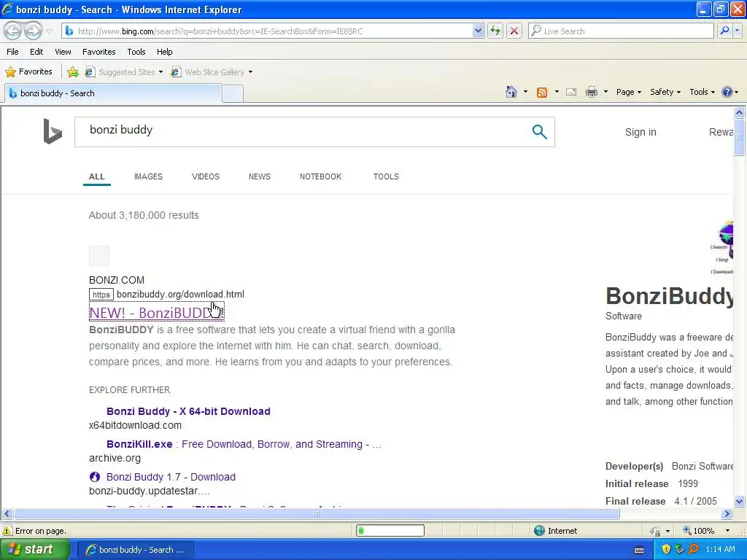Click the security shield tray icon

[x=666, y=549]
